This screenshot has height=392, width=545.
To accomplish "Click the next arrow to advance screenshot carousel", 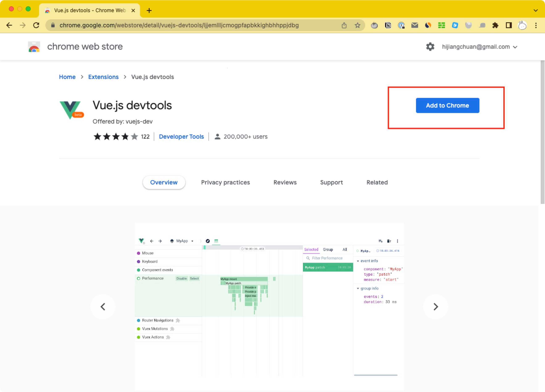I will click(436, 306).
